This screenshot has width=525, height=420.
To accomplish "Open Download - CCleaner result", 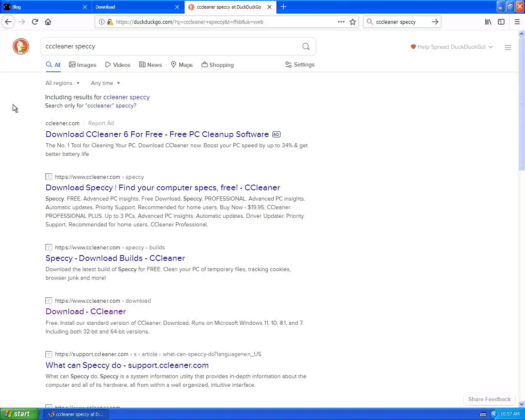I will click(x=86, y=311).
